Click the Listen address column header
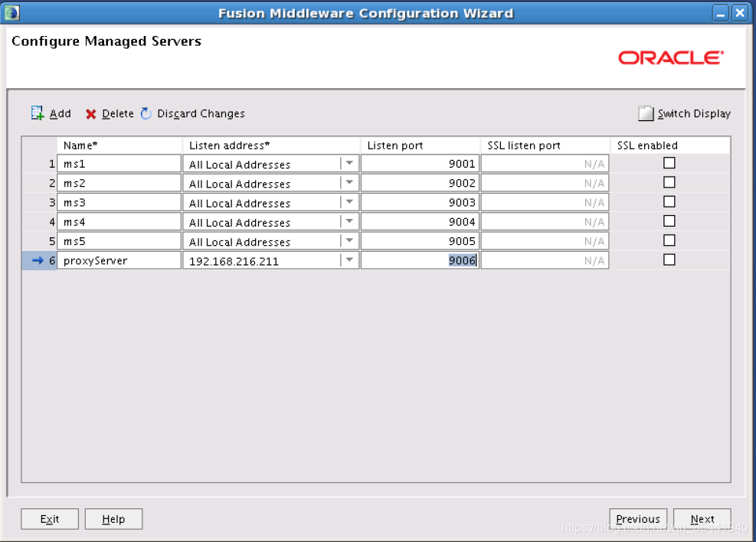 coord(271,145)
